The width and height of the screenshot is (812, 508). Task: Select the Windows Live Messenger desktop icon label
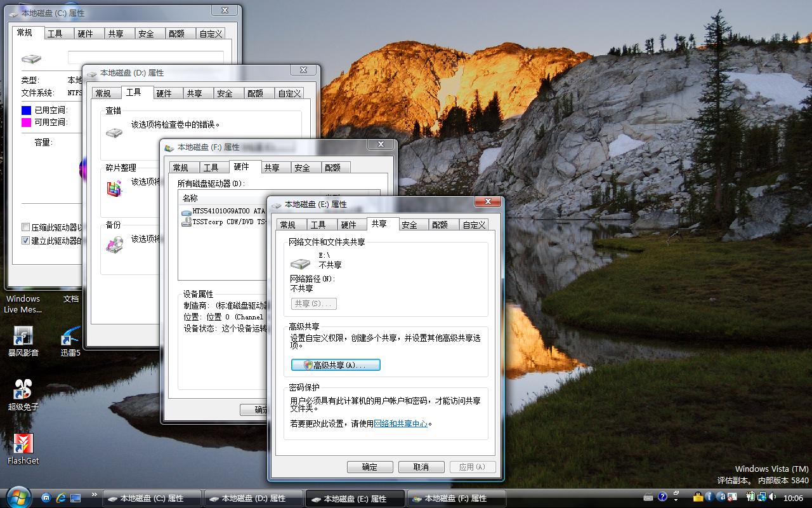23,304
